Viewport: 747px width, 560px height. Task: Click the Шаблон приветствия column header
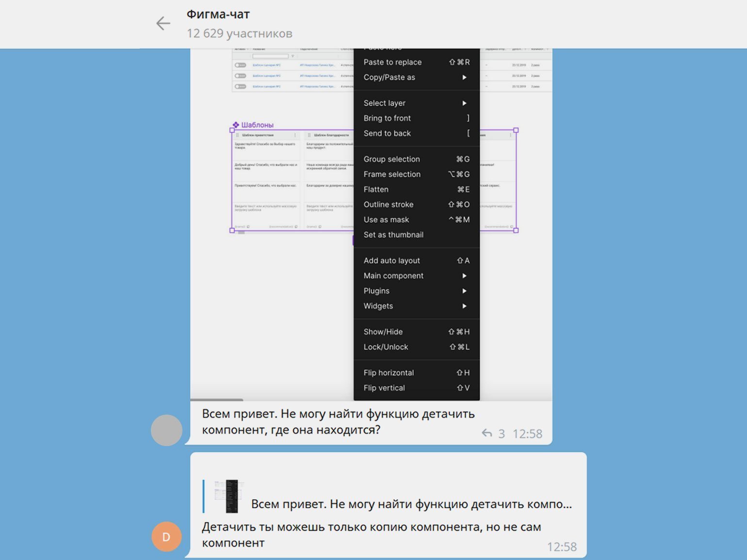click(x=258, y=135)
